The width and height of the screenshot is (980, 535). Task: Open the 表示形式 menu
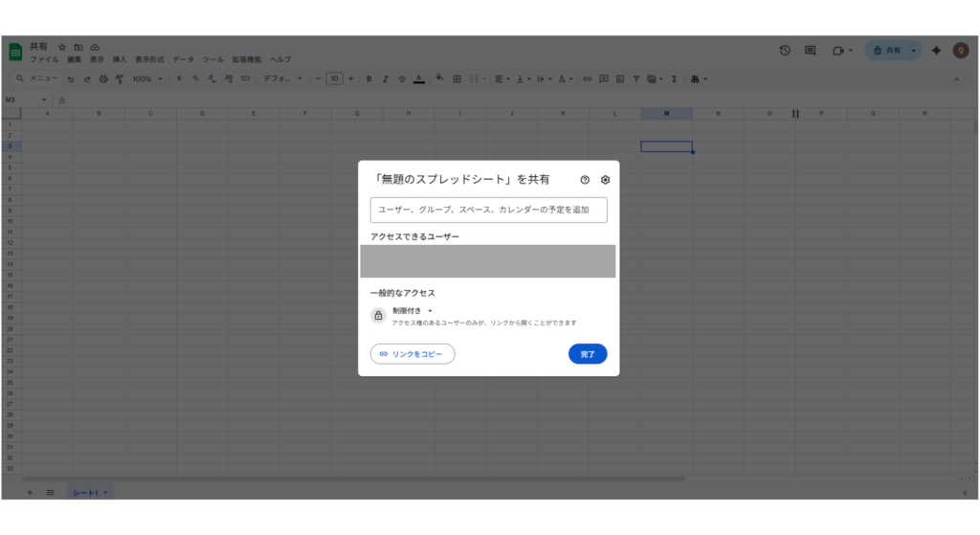click(149, 60)
